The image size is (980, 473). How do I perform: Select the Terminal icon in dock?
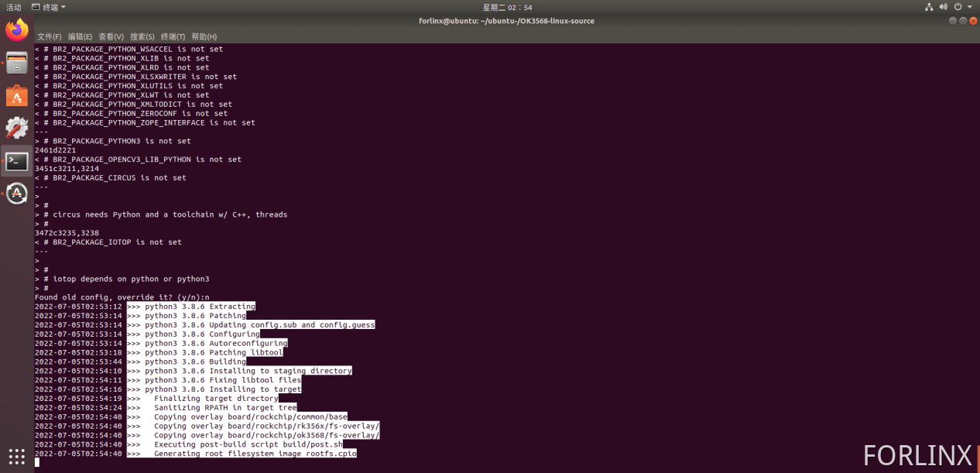[x=16, y=161]
